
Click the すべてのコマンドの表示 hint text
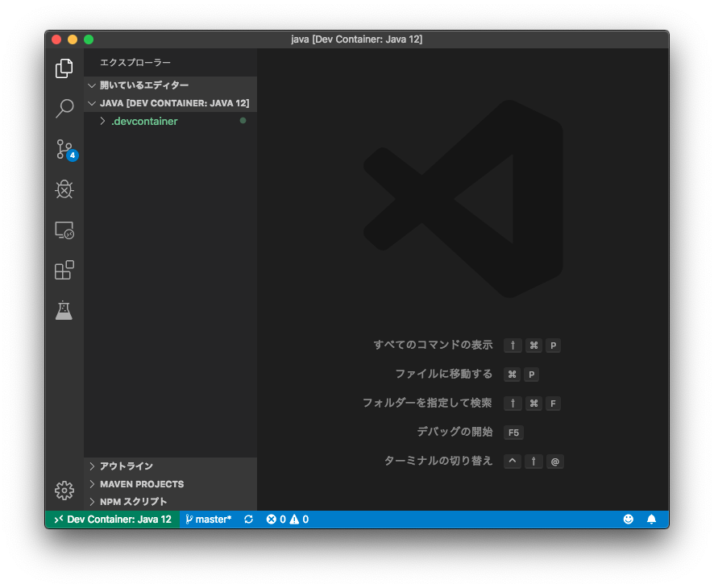tap(433, 345)
